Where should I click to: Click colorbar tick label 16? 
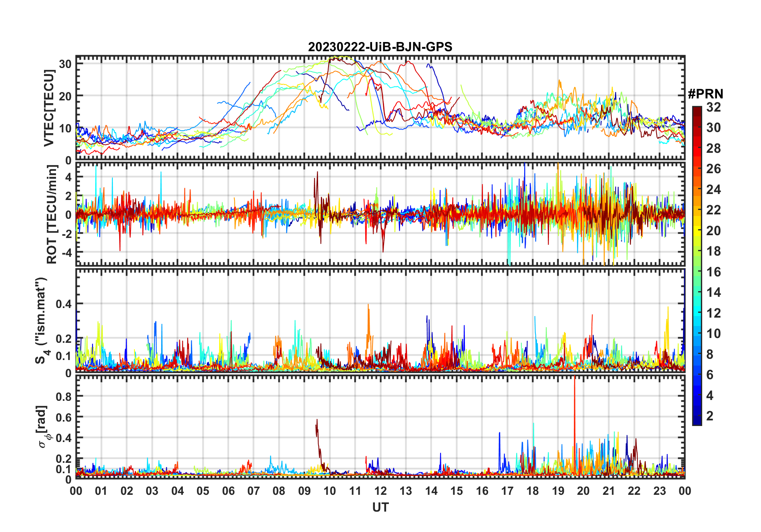pyautogui.click(x=713, y=272)
